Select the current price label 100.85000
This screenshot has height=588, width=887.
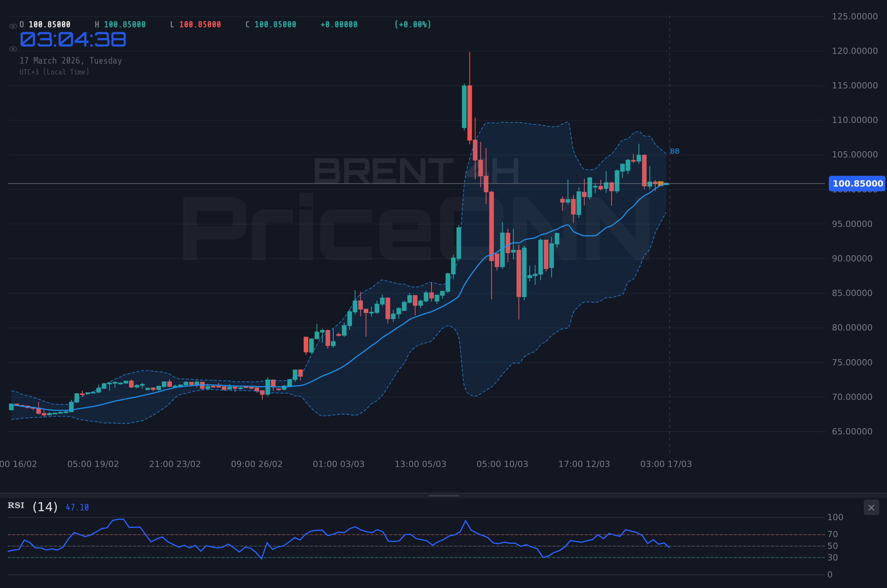(857, 184)
